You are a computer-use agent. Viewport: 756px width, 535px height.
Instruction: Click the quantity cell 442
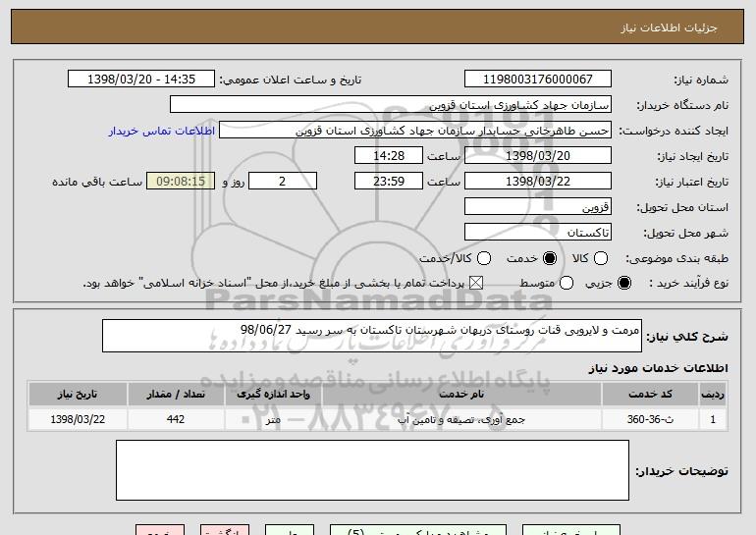pyautogui.click(x=176, y=419)
